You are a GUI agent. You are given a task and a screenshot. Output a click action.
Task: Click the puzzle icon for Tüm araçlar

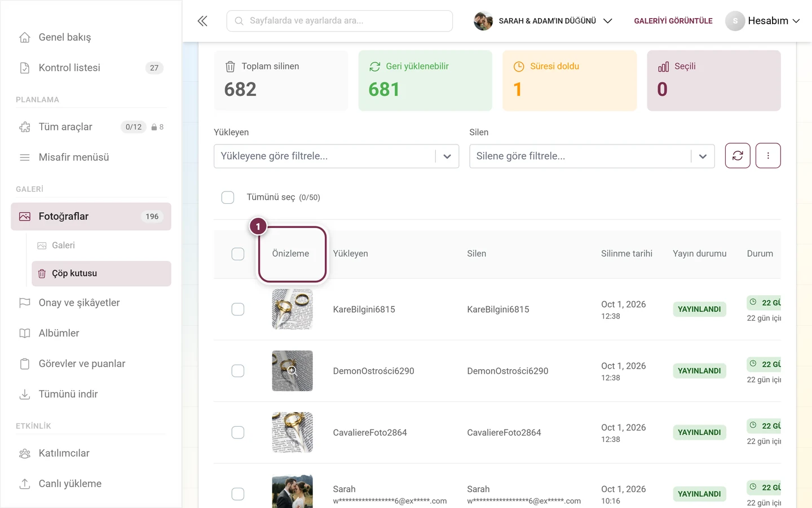[25, 127]
